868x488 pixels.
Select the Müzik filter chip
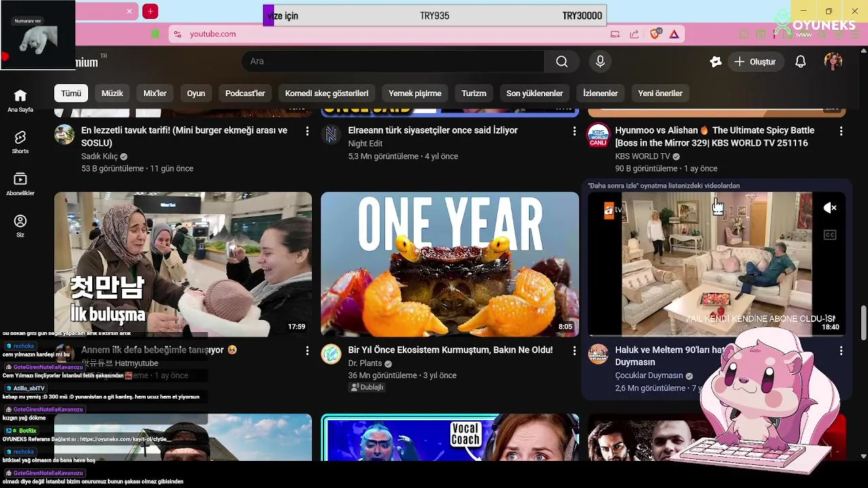click(112, 94)
